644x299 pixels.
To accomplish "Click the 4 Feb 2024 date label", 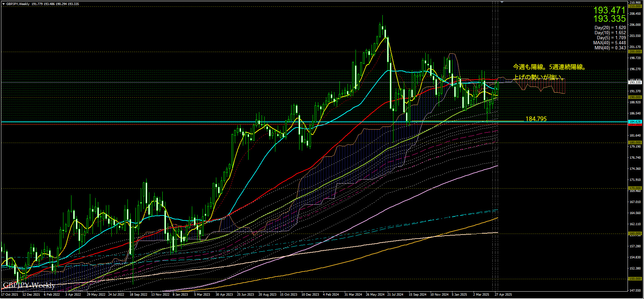I will [331, 295].
